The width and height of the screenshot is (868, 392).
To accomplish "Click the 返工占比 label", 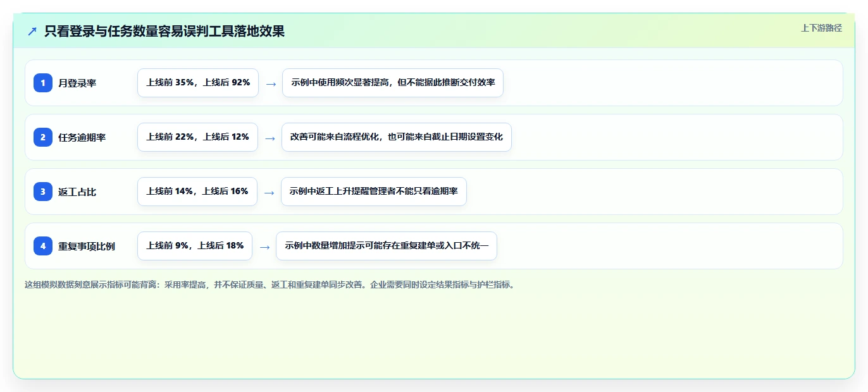I will click(x=77, y=192).
